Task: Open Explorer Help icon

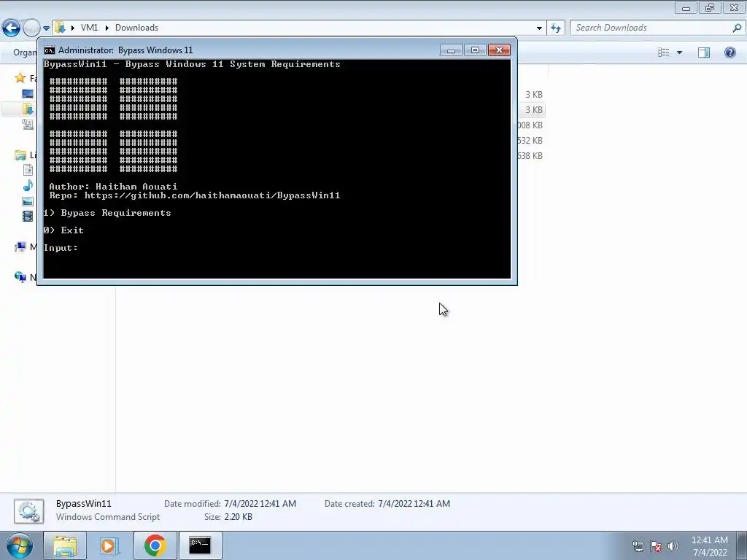Action: 729,52
